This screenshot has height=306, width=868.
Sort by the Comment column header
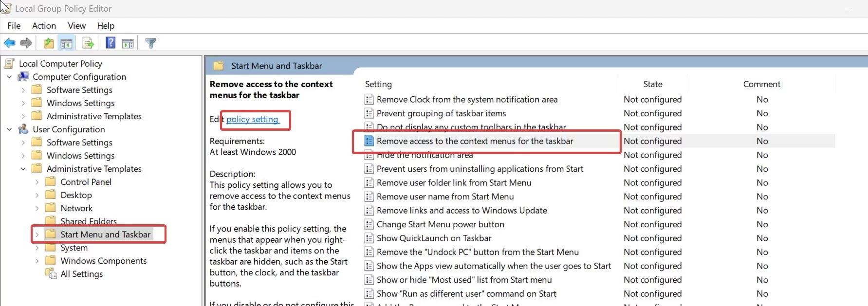762,84
